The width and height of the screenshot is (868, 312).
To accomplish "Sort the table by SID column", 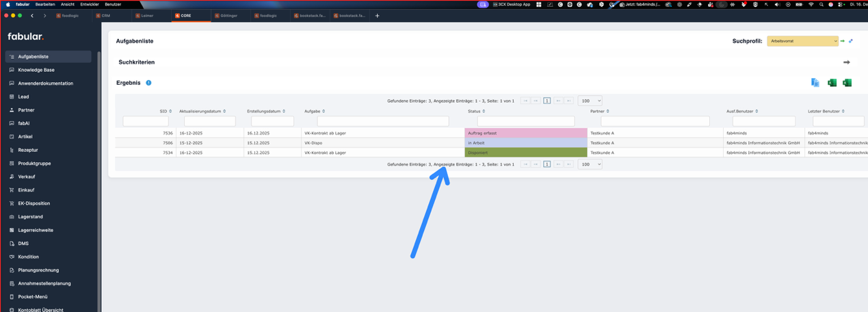I will 165,111.
